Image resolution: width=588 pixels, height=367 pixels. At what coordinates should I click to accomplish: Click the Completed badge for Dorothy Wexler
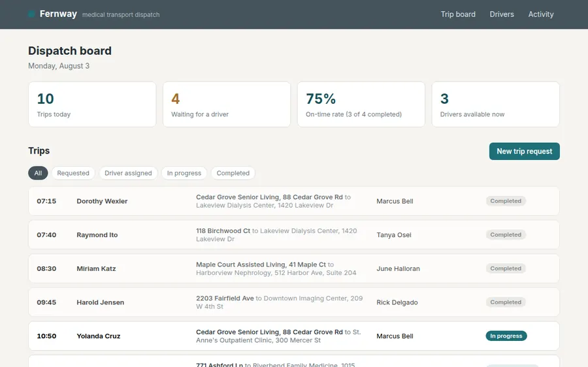[x=506, y=201]
